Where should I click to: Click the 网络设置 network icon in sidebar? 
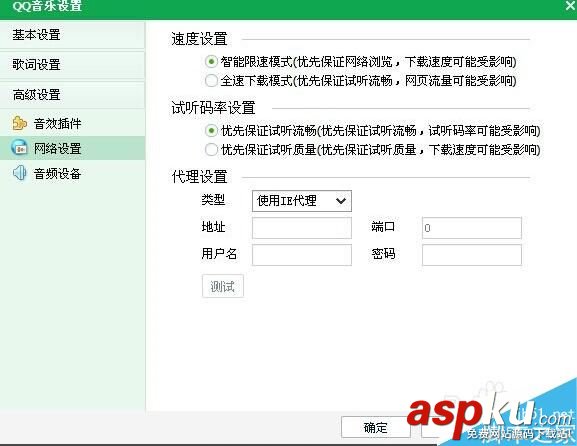click(x=20, y=148)
